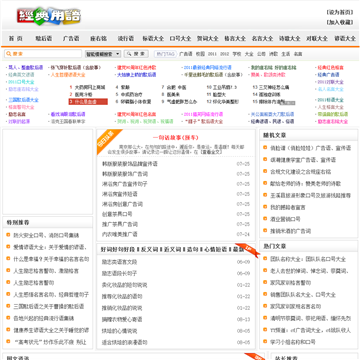Click the orange bullet beside first 热门文章 item
This screenshot has height=360, width=360.
pos(265,258)
